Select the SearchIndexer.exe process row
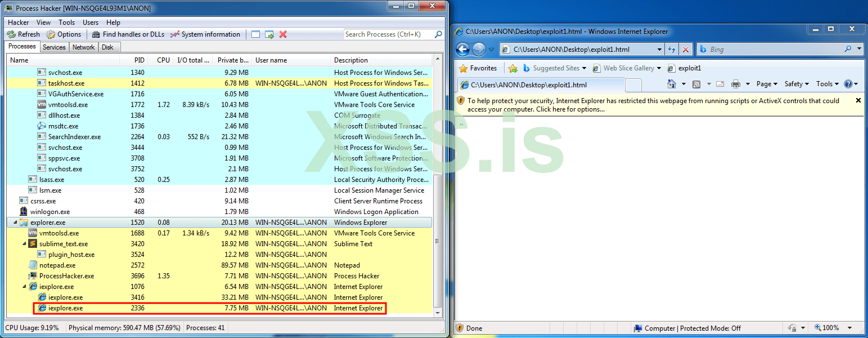Viewport: 868px width, 338px height. (x=219, y=137)
